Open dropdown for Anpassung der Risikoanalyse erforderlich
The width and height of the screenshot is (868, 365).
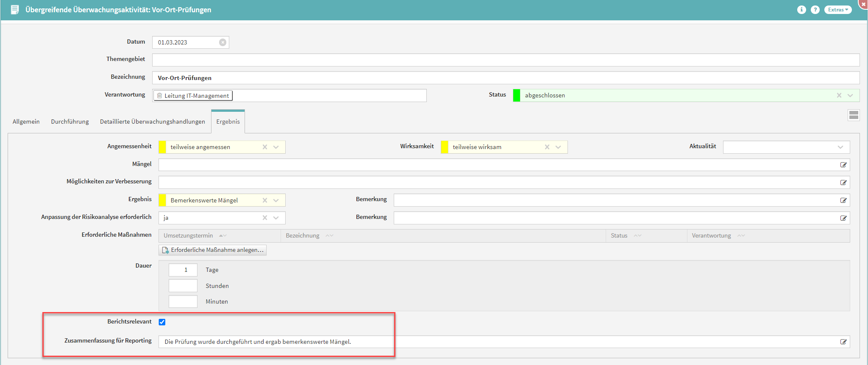[x=276, y=218]
